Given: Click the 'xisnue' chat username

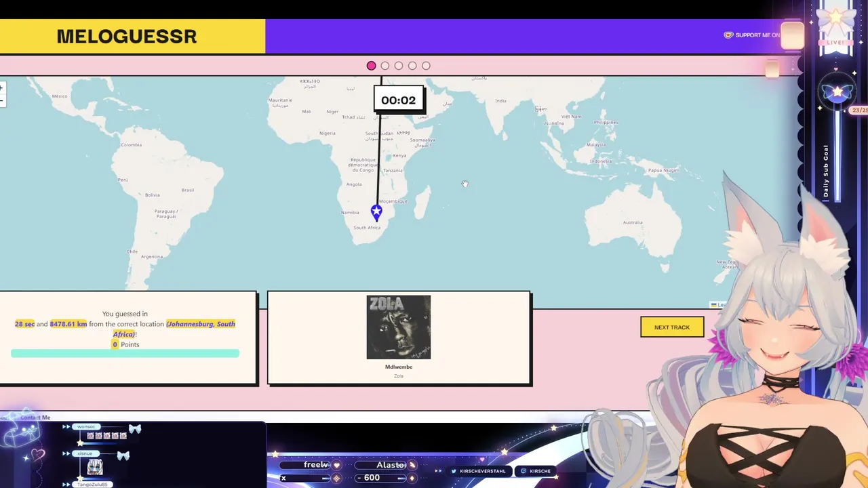Looking at the screenshot, I should 85,453.
